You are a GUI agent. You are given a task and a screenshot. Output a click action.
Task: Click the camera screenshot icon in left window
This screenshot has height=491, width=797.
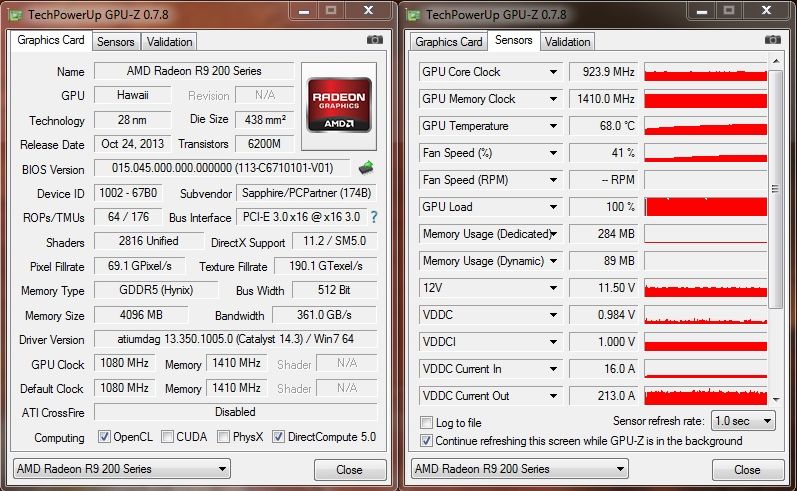tap(375, 40)
